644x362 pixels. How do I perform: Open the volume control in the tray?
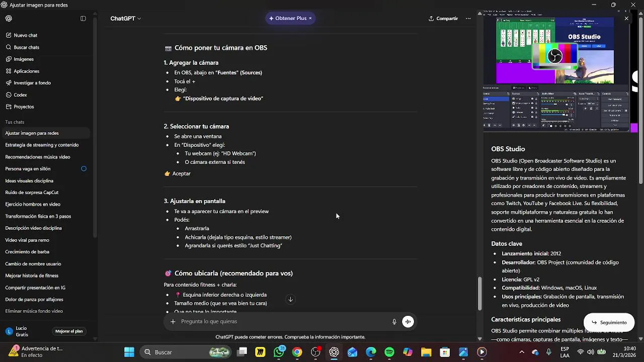(x=591, y=352)
